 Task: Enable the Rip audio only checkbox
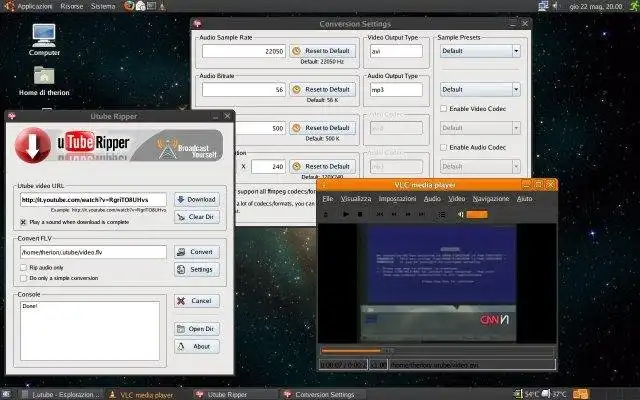click(23, 267)
